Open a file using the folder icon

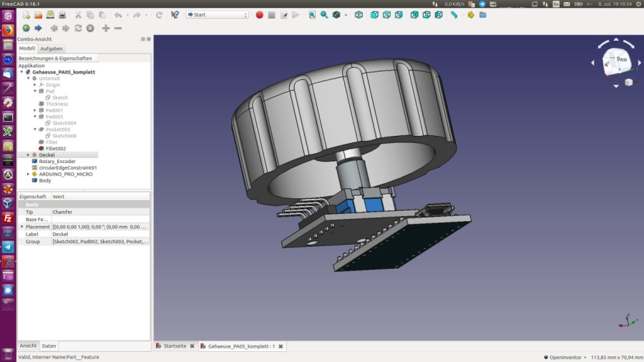(x=38, y=15)
